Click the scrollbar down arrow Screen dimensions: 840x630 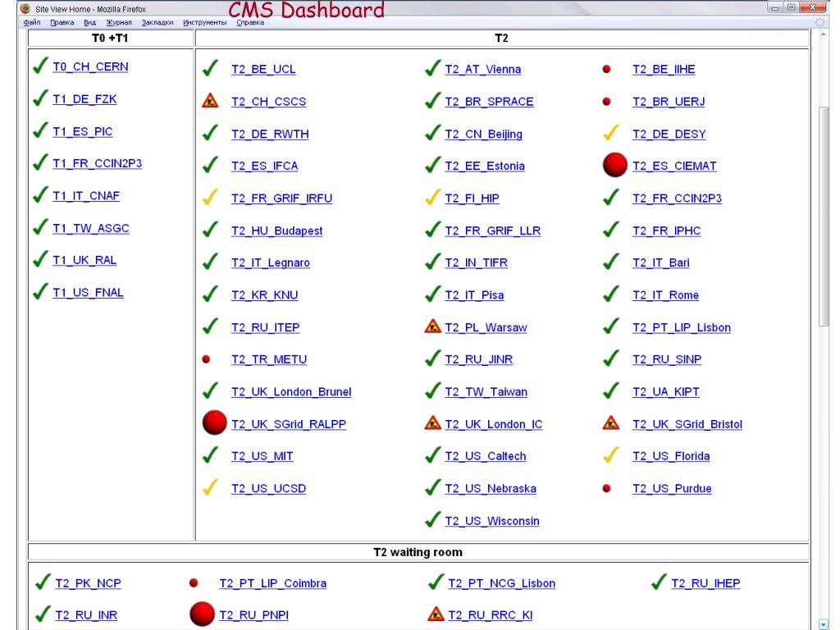pyautogui.click(x=824, y=624)
